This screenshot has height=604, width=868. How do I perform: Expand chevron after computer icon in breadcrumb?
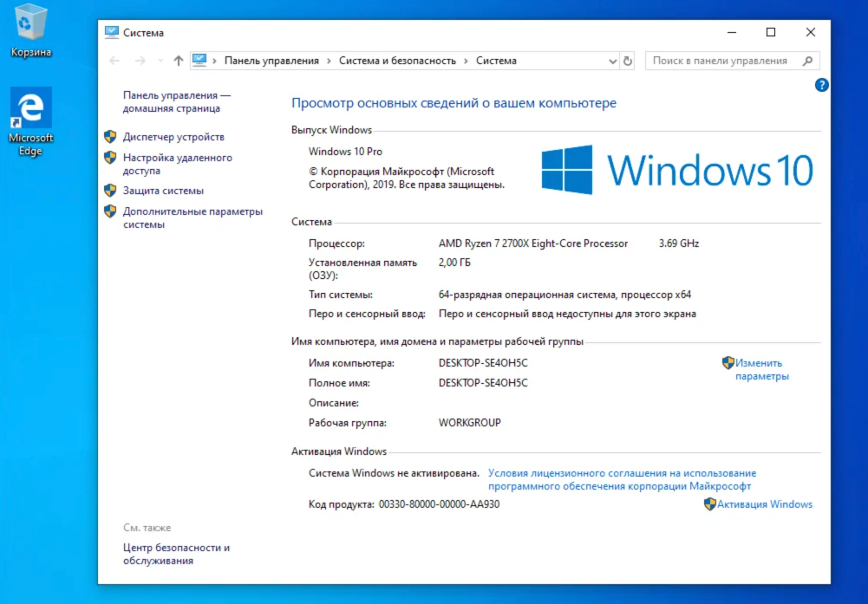(215, 61)
